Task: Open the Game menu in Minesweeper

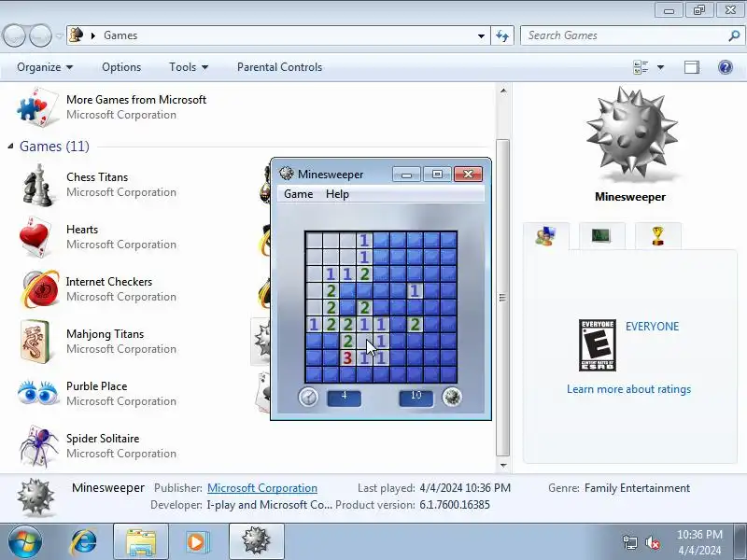Action: tap(298, 194)
